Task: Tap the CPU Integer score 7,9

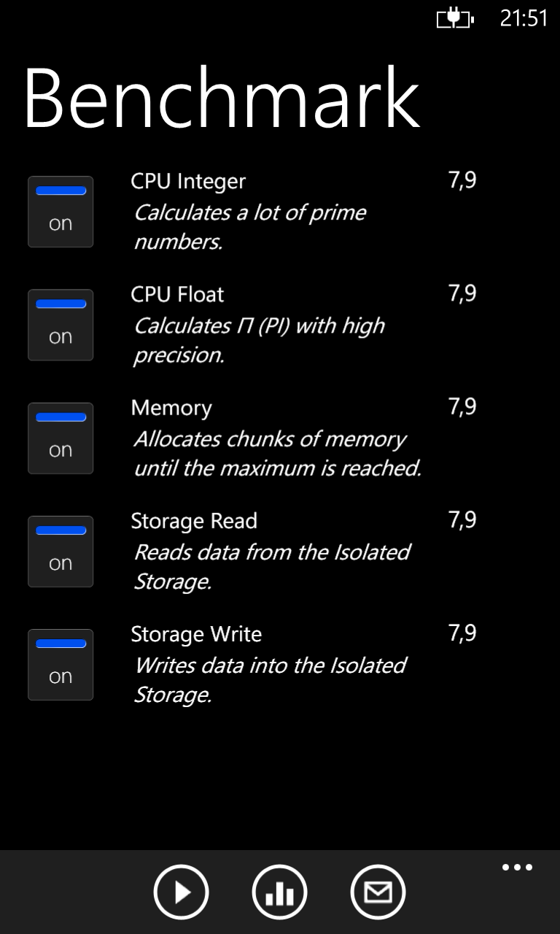Action: 462,181
